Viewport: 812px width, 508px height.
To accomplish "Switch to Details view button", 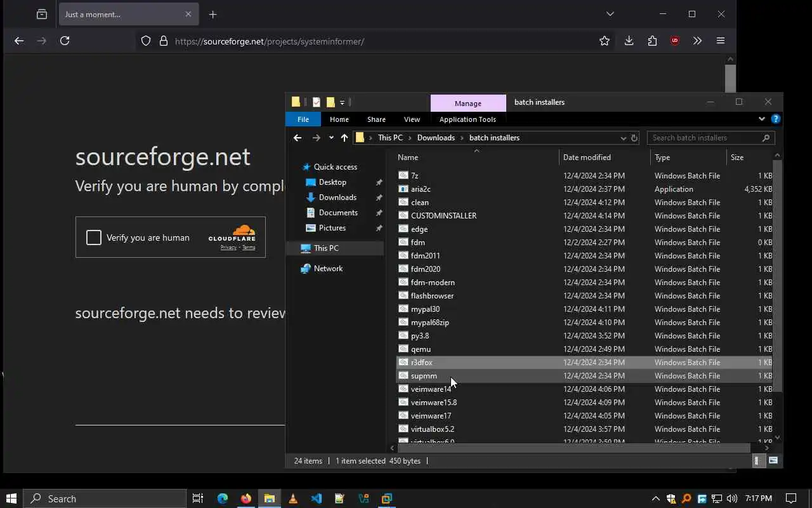I will pyautogui.click(x=757, y=461).
